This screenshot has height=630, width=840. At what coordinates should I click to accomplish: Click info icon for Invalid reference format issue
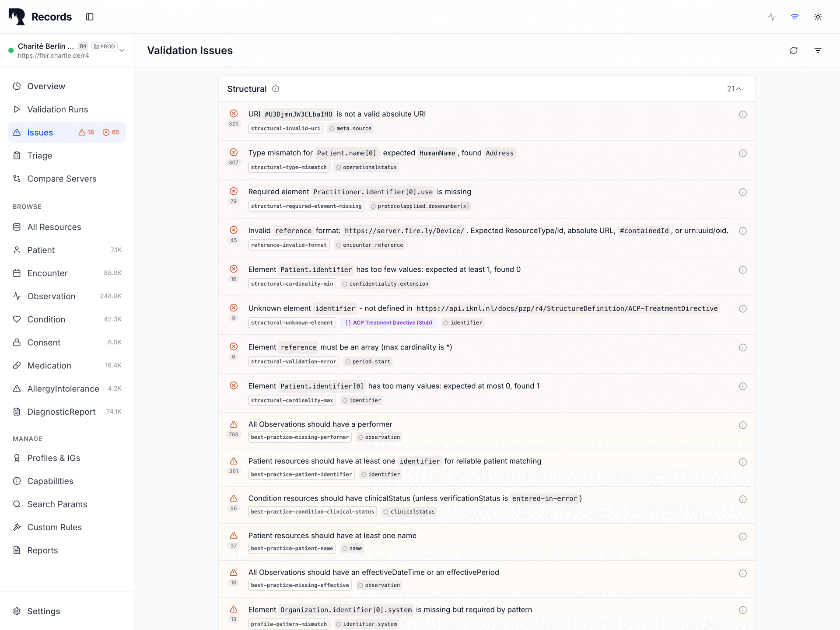pyautogui.click(x=742, y=231)
